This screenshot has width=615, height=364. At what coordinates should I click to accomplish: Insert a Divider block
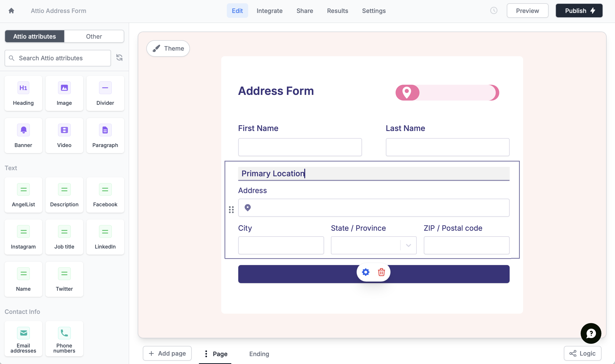(x=105, y=93)
